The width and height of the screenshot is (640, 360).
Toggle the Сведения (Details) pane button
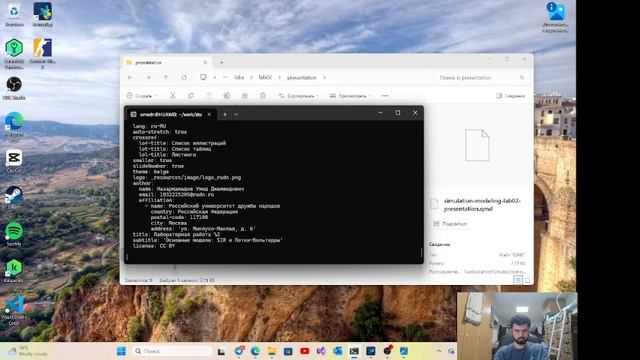510,96
